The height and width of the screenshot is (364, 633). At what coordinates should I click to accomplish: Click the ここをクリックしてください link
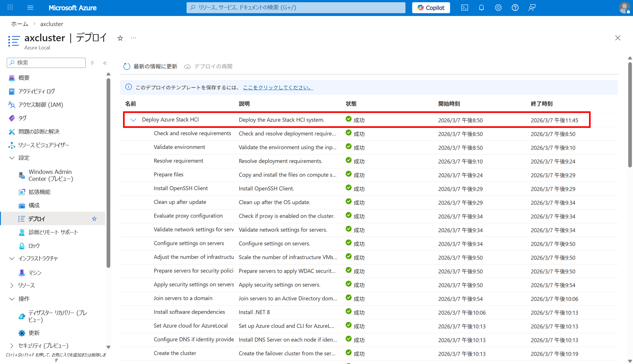click(x=278, y=87)
